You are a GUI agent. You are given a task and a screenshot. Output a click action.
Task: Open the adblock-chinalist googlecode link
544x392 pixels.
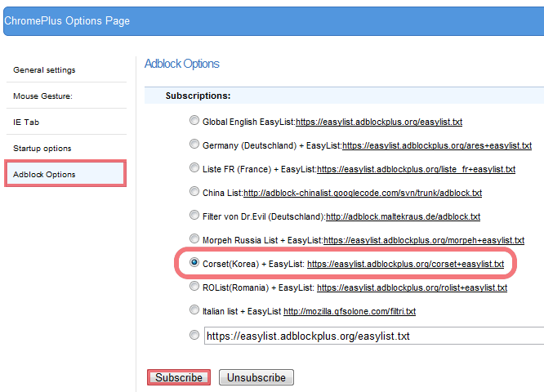[363, 193]
